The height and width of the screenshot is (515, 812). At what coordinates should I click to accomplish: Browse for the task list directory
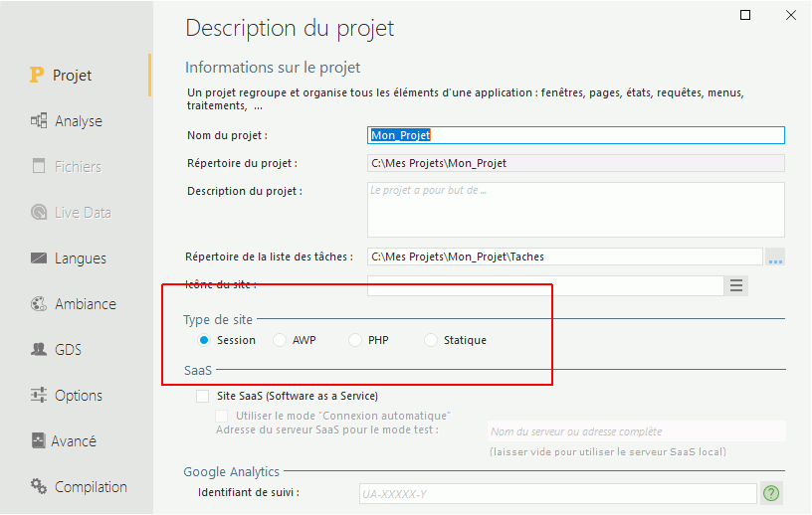(775, 257)
